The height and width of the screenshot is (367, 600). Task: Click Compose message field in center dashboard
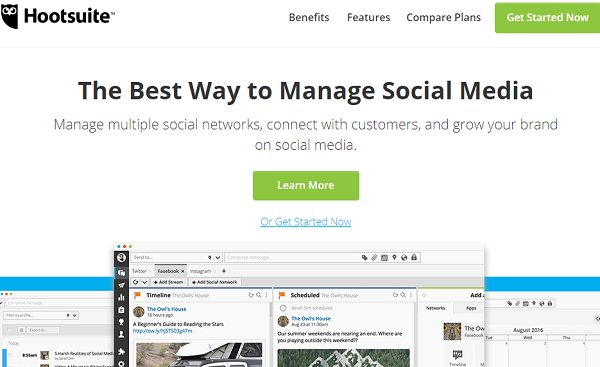pyautogui.click(x=293, y=258)
